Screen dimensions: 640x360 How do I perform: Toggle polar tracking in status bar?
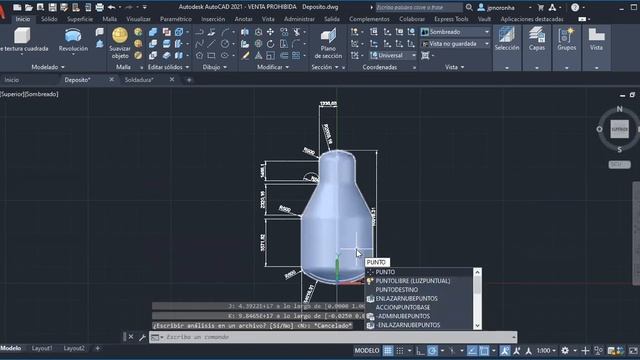tap(433, 351)
